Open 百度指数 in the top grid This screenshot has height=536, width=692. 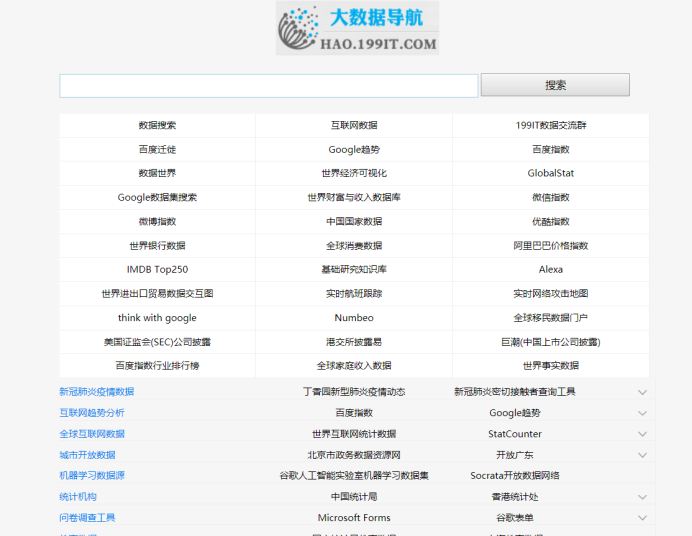point(551,150)
